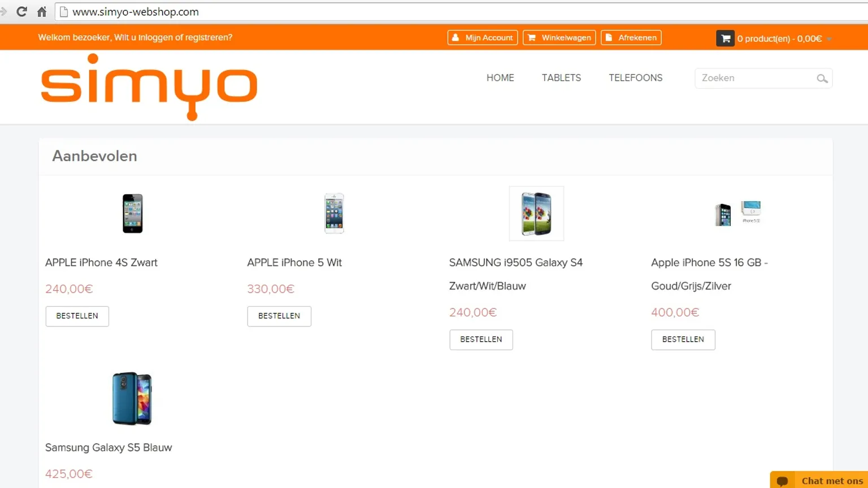Order the APPLE iPhone 5 Wit

tap(279, 316)
